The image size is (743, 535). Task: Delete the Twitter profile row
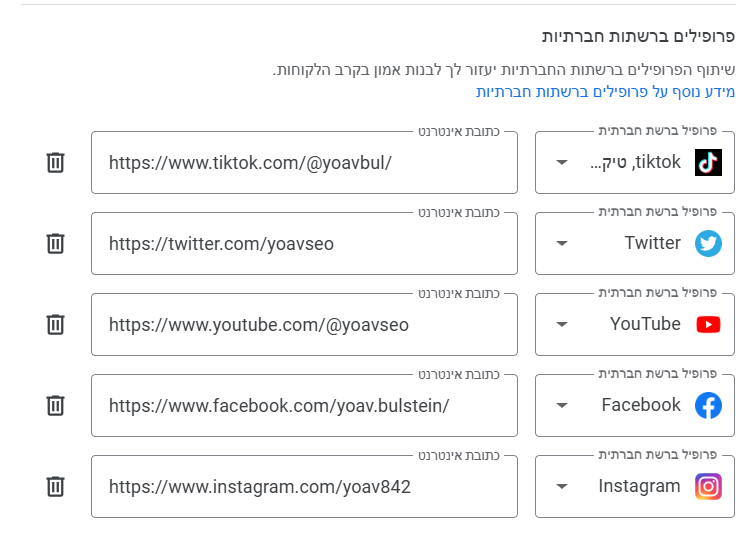56,243
